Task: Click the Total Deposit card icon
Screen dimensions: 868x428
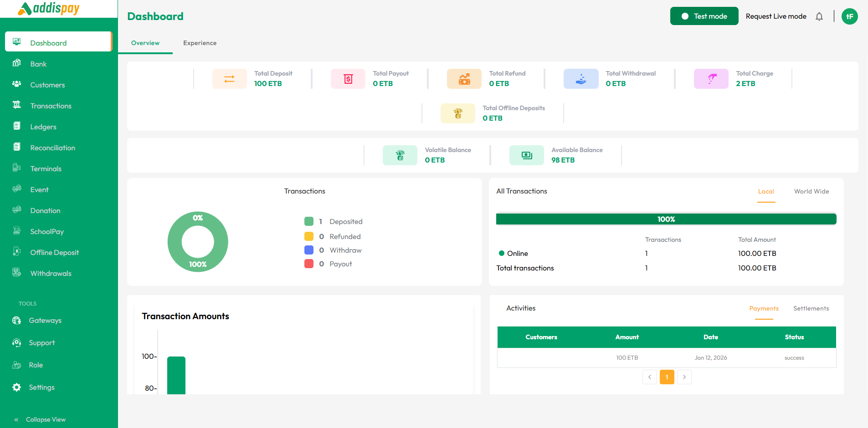Action: 230,79
